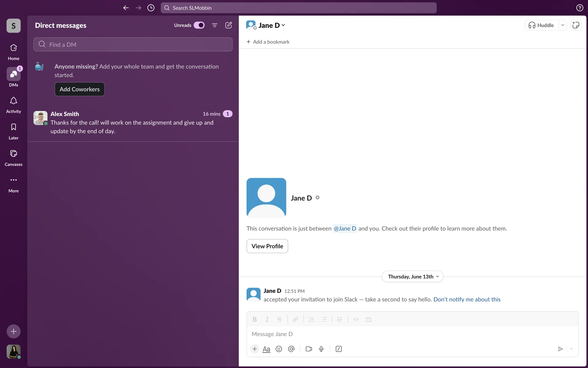This screenshot has width=588, height=368.
Task: Click the record video clip icon
Action: [x=309, y=349]
